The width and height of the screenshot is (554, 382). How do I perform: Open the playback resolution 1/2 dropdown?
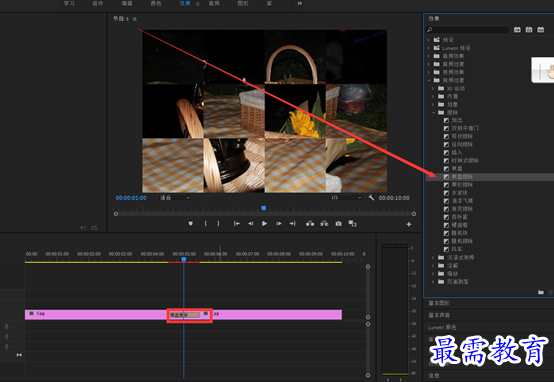[x=346, y=198]
